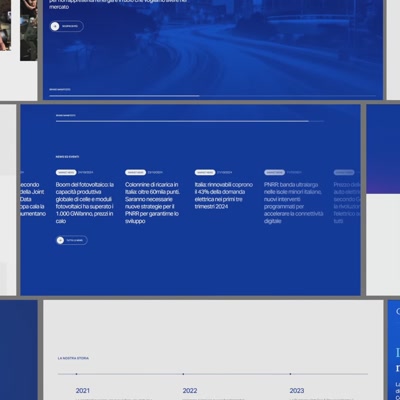Click the '2021' year label
The image size is (400, 400).
click(82, 390)
